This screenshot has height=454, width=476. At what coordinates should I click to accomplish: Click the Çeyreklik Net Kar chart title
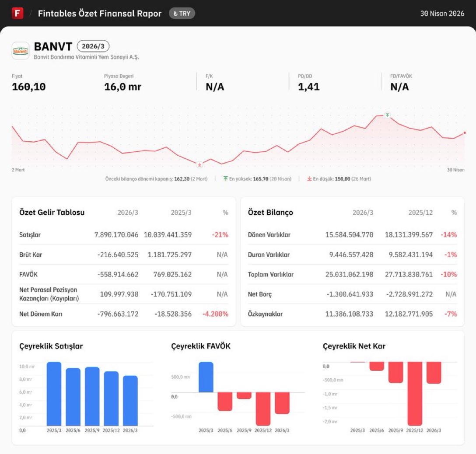[x=354, y=346]
